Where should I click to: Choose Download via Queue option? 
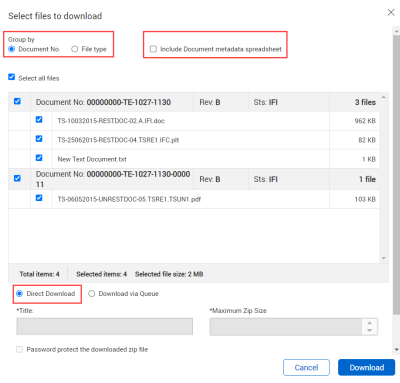pyautogui.click(x=91, y=293)
